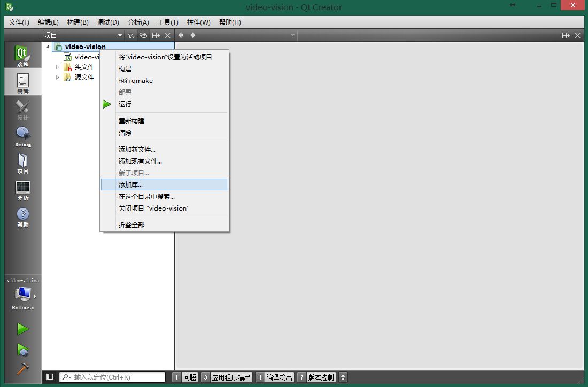
Task: Toggle the sidebar visibility button
Action: point(50,376)
